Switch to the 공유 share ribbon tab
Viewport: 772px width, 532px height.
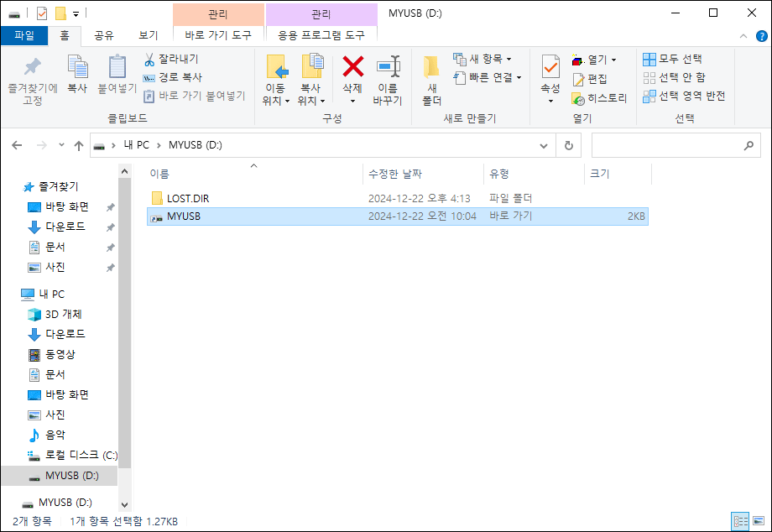104,35
